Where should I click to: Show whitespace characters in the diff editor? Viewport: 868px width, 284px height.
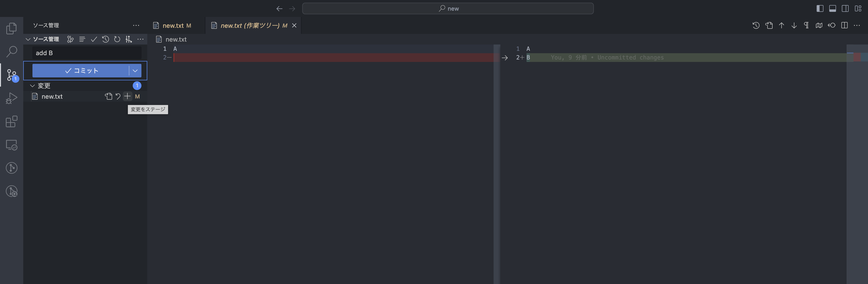coord(806,25)
